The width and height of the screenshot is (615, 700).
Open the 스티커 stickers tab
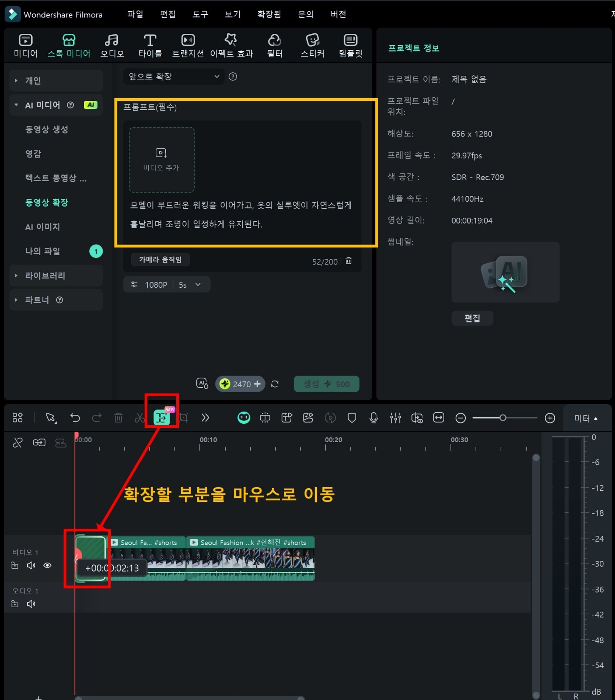click(312, 46)
